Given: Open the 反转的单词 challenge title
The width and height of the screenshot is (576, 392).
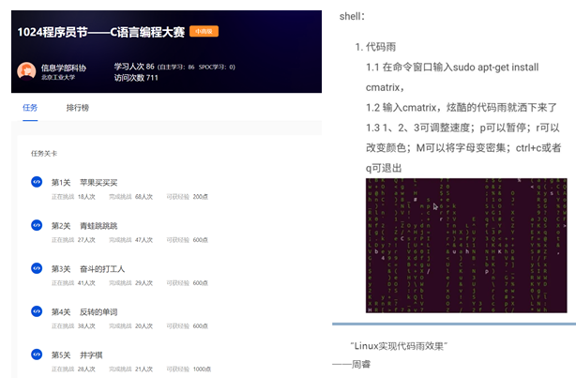Looking at the screenshot, I should pyautogui.click(x=97, y=311).
